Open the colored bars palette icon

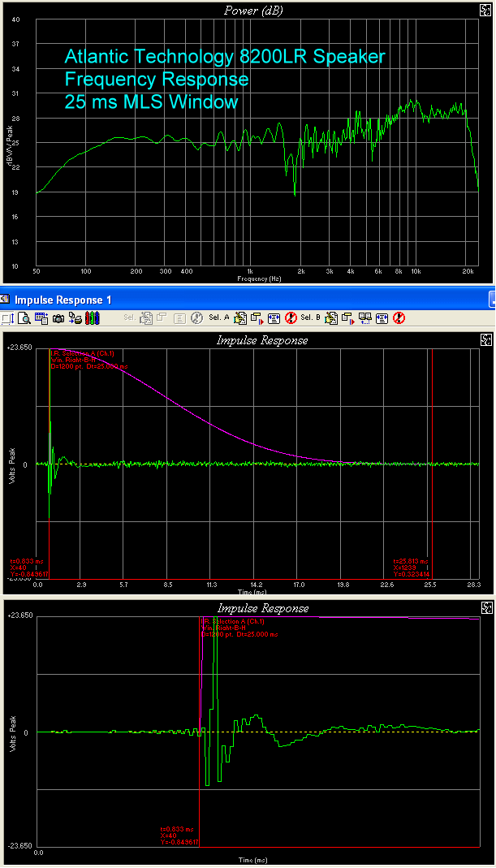(93, 318)
